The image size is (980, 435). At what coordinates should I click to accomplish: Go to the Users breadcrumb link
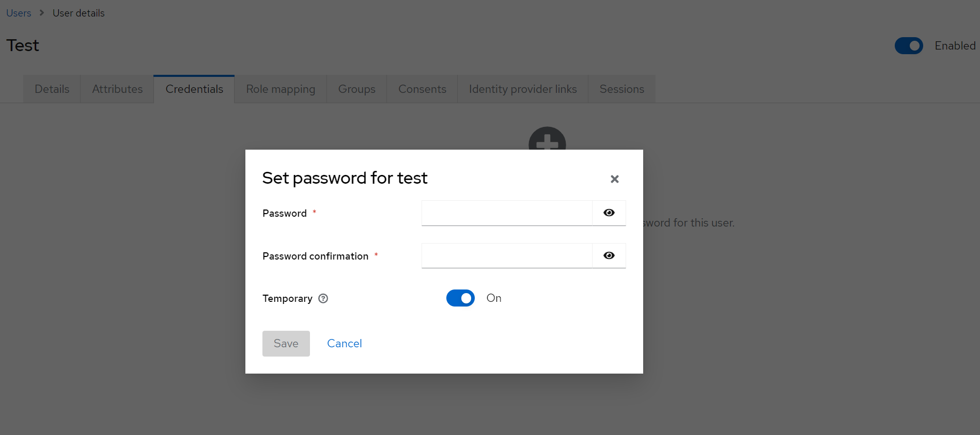click(x=19, y=13)
